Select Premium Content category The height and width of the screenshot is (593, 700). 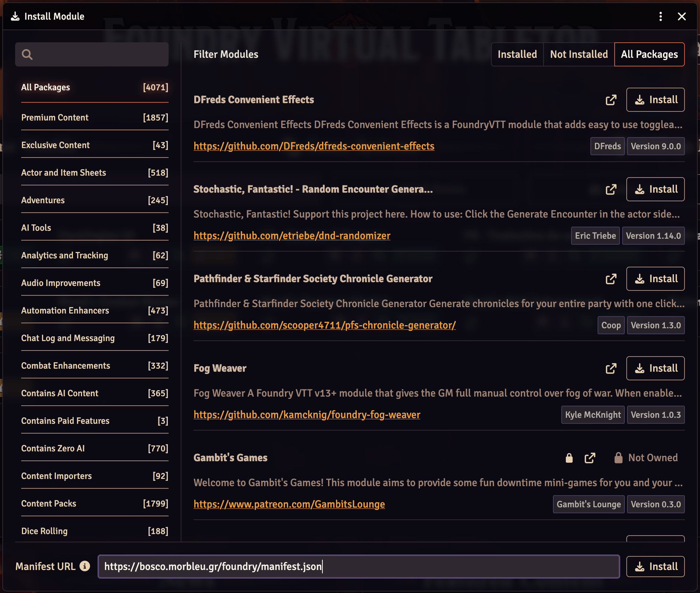pos(94,117)
